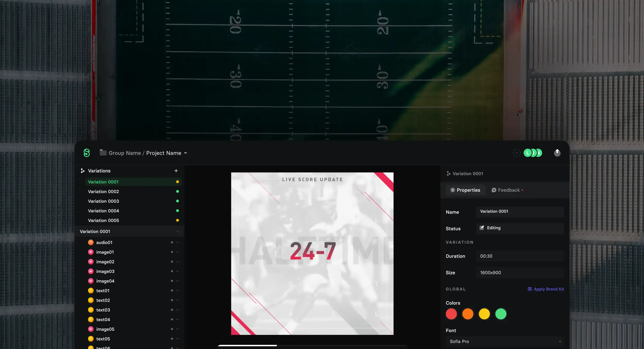Toggle visibility of text01 layer
644x349 pixels.
[172, 291]
